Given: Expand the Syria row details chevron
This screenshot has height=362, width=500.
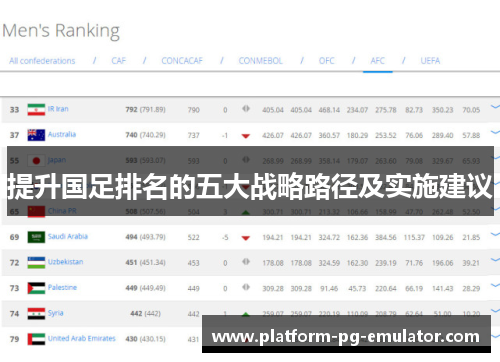Looking at the screenshot, I should pos(495,311).
